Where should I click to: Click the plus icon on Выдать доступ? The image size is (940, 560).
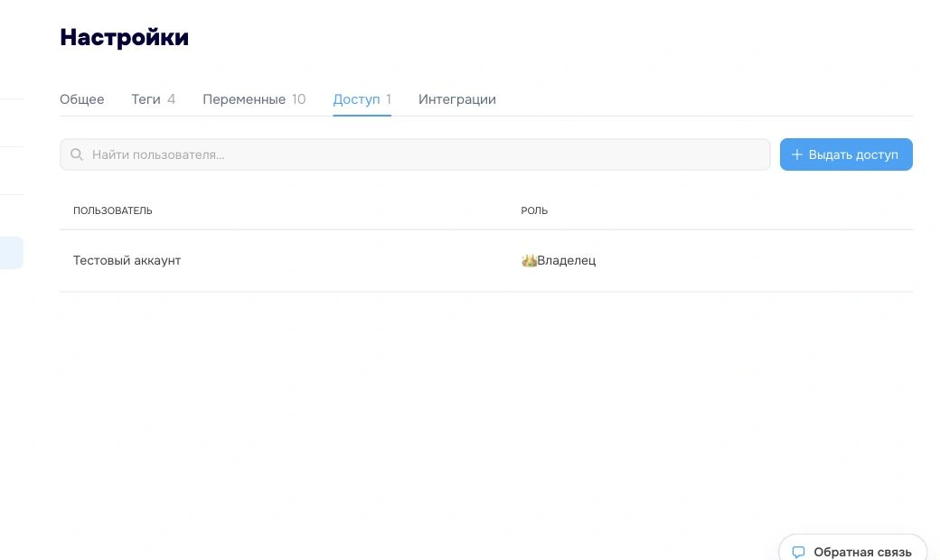pyautogui.click(x=796, y=154)
